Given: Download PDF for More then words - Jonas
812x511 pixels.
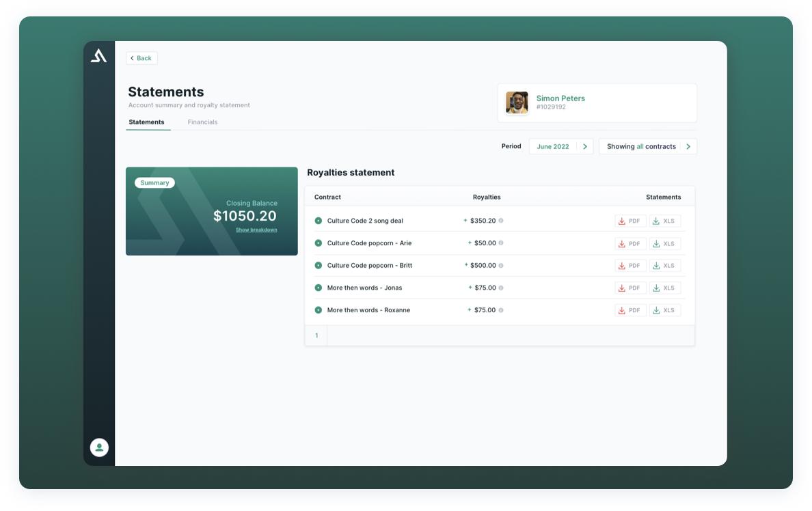Looking at the screenshot, I should [630, 288].
